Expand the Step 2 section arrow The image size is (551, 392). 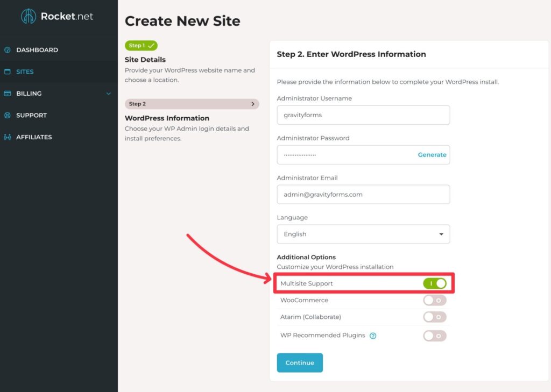coord(253,104)
